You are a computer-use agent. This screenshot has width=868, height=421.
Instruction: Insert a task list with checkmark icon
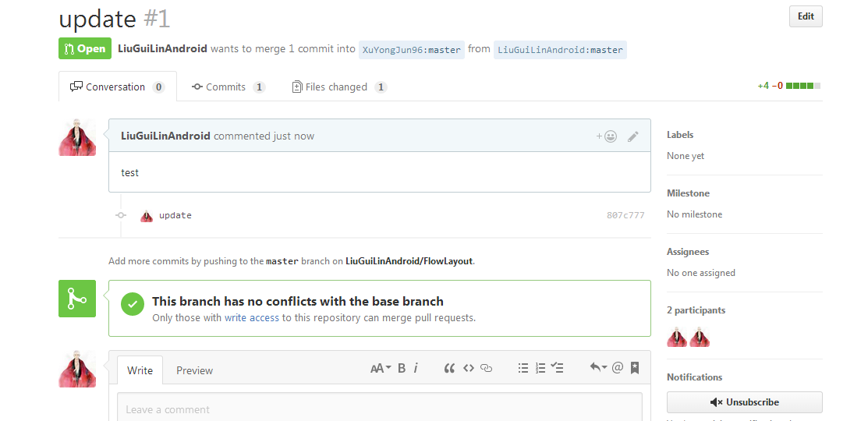[x=558, y=368]
